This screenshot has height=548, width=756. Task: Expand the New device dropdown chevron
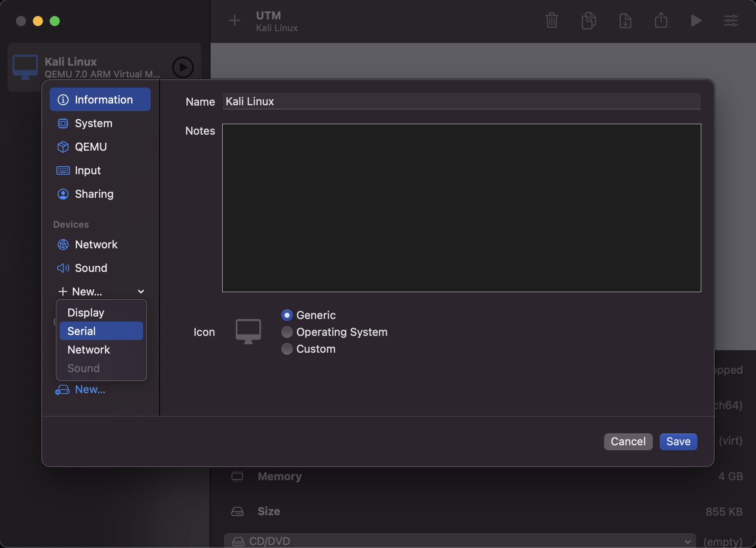(141, 291)
